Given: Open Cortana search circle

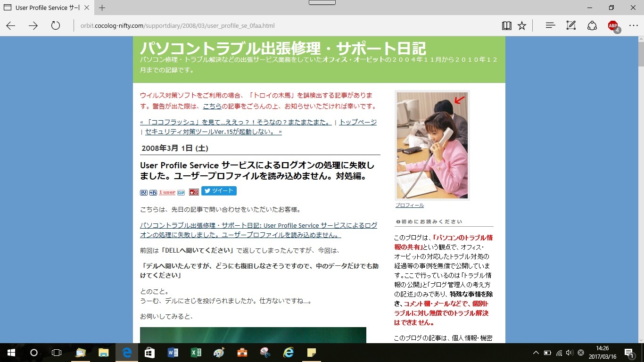Looking at the screenshot, I should point(34,353).
